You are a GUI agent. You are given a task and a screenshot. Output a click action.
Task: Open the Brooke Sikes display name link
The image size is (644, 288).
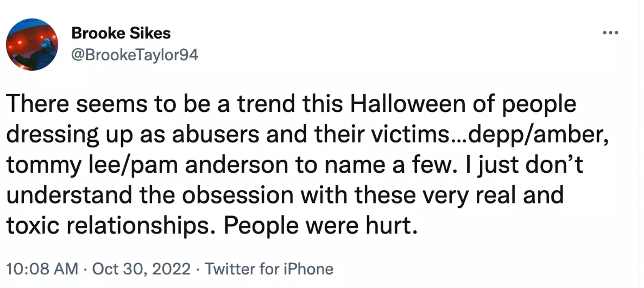click(121, 33)
